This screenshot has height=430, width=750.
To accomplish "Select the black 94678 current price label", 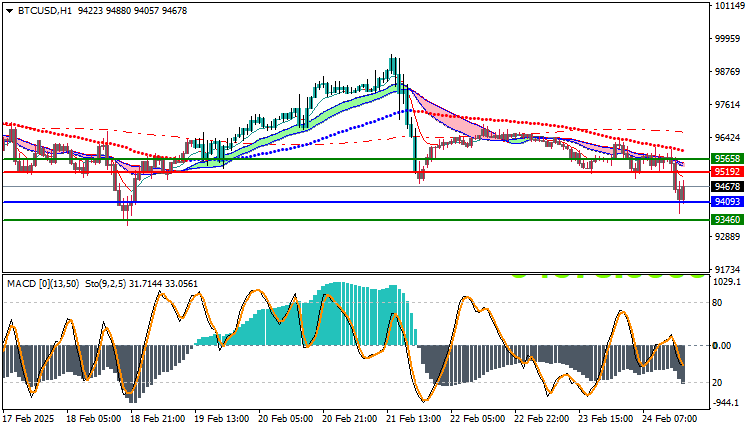I will click(x=727, y=187).
